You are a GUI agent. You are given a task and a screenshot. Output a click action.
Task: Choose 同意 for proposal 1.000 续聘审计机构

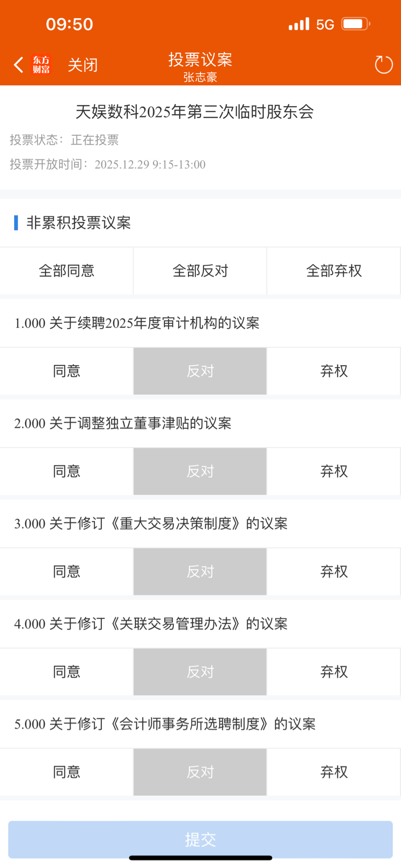pyautogui.click(x=66, y=371)
